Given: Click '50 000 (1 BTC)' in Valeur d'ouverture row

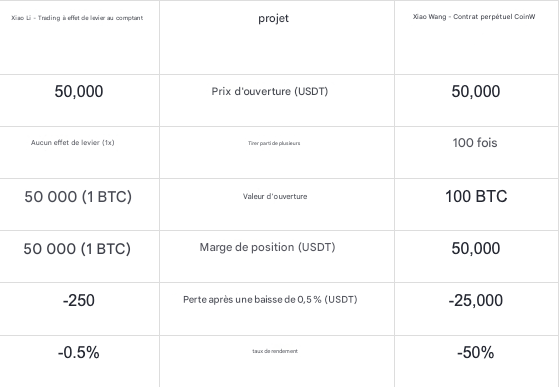Looking at the screenshot, I should 78,197.
